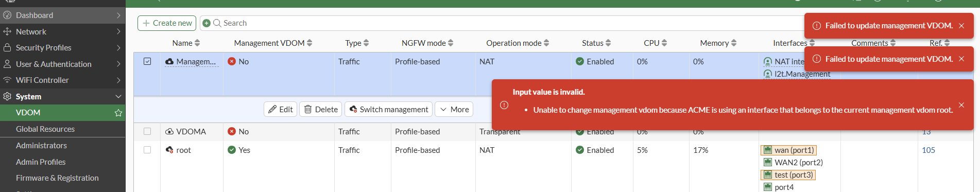
Task: Open the 105 references link
Action: tap(929, 150)
